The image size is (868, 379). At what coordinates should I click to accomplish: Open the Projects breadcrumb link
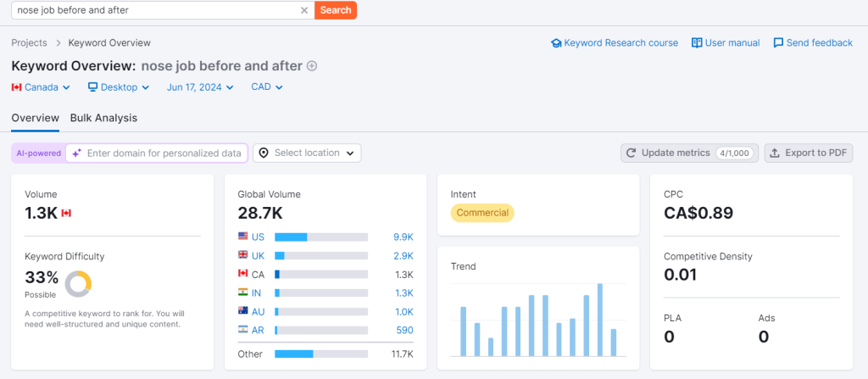point(30,42)
